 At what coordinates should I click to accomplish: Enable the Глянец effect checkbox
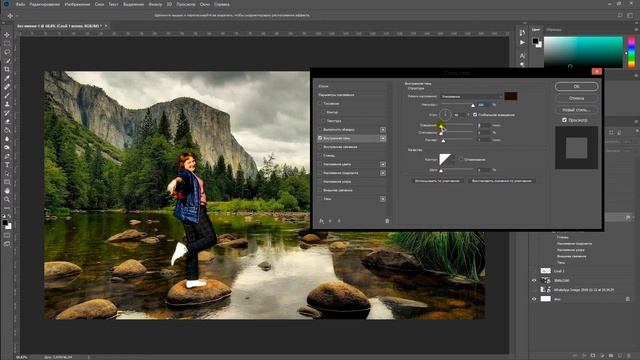click(x=320, y=156)
